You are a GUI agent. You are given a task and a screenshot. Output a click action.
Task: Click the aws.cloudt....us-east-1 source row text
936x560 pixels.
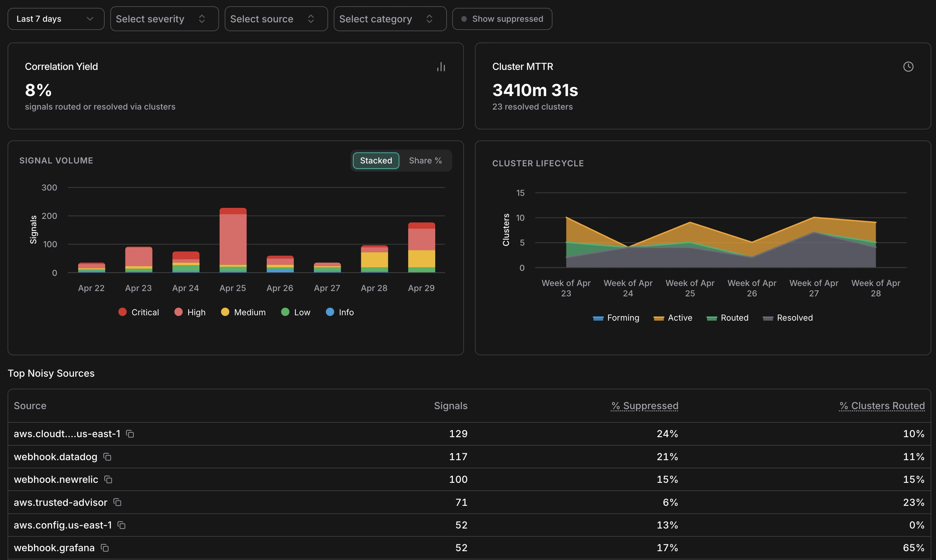pyautogui.click(x=67, y=434)
